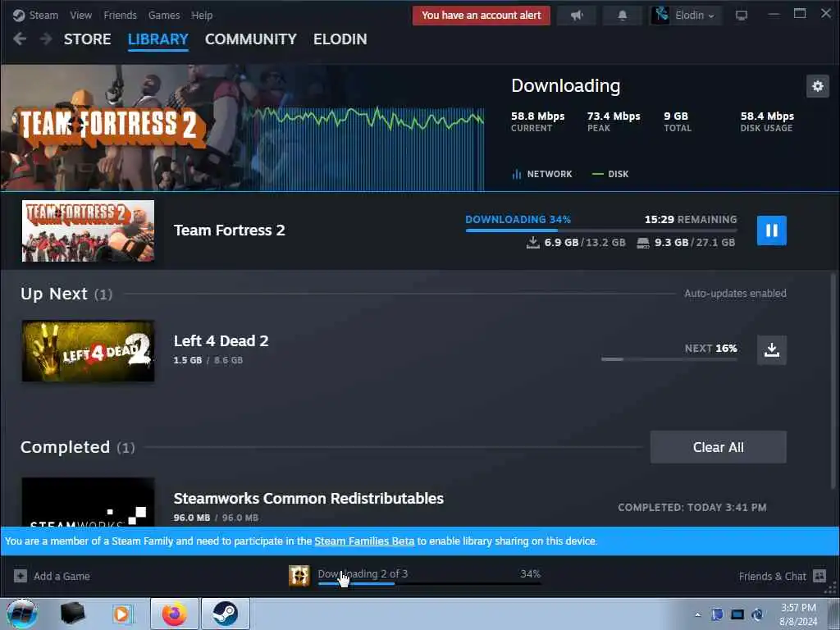This screenshot has width=840, height=630.
Task: Click the network download size icon
Action: [532, 243]
